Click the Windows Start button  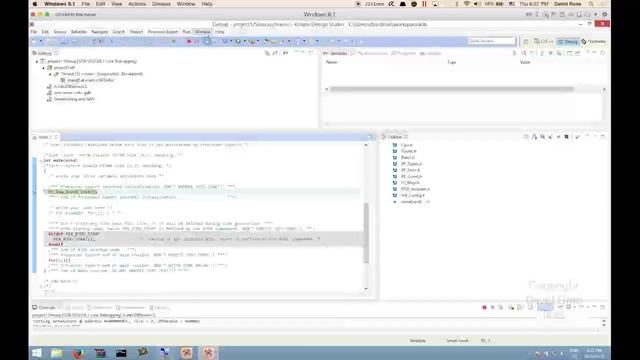(x=37, y=353)
